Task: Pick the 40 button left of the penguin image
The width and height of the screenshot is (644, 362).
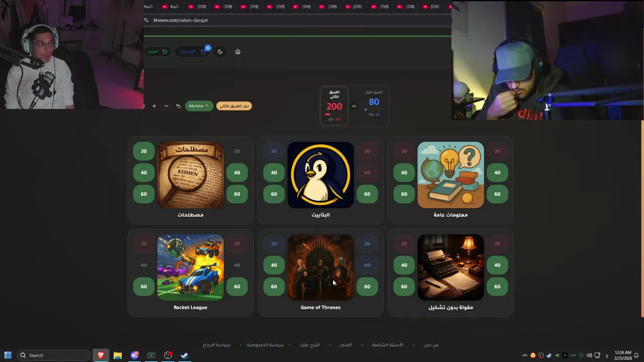Action: (x=274, y=172)
